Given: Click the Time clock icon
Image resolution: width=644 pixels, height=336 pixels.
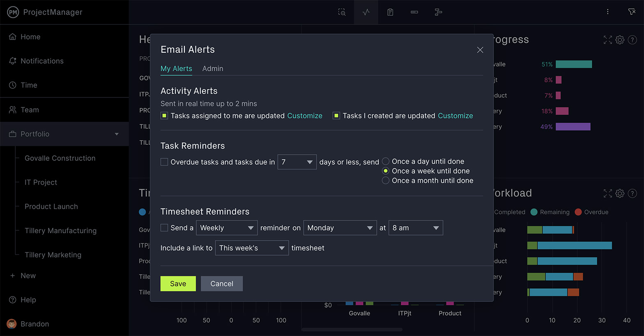Looking at the screenshot, I should coord(13,85).
